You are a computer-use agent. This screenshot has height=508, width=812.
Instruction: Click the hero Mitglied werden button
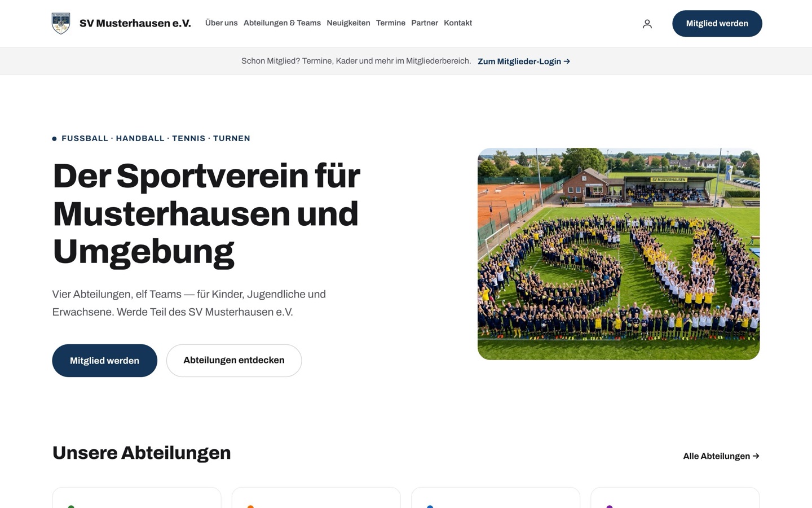[104, 361]
